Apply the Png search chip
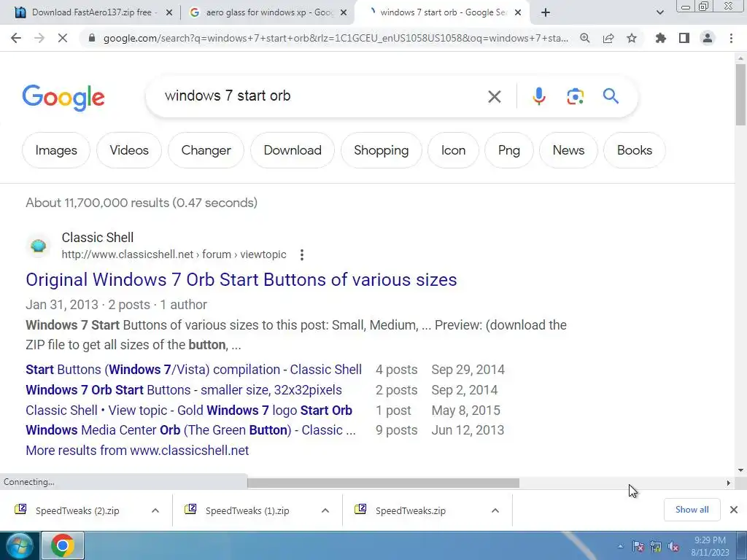This screenshot has width=747, height=560. click(508, 150)
